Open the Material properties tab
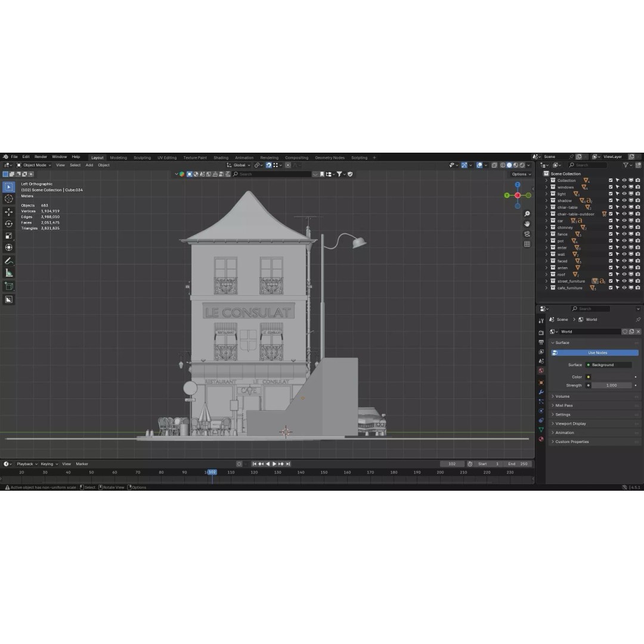Screen dimensions: 644x644 click(541, 439)
